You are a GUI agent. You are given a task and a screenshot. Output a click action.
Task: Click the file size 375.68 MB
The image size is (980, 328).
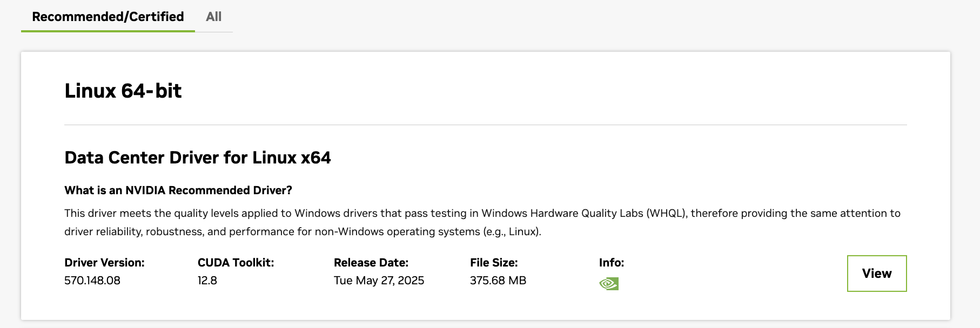click(x=498, y=281)
